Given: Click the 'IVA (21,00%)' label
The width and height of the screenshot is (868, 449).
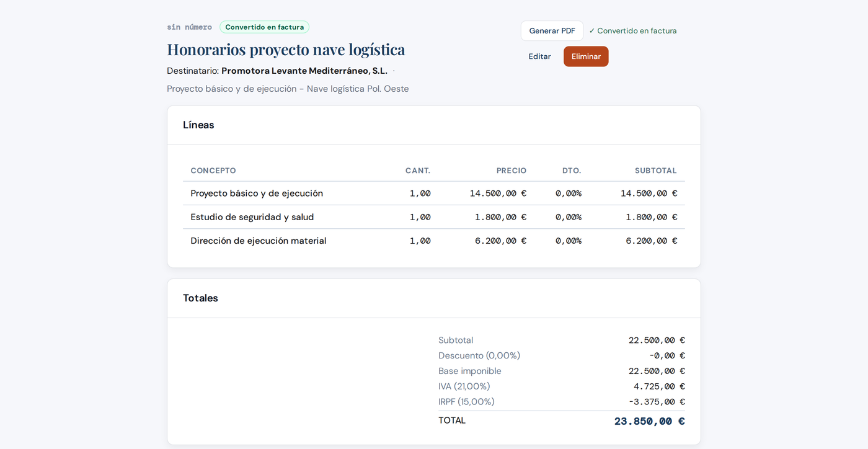Looking at the screenshot, I should 464,386.
